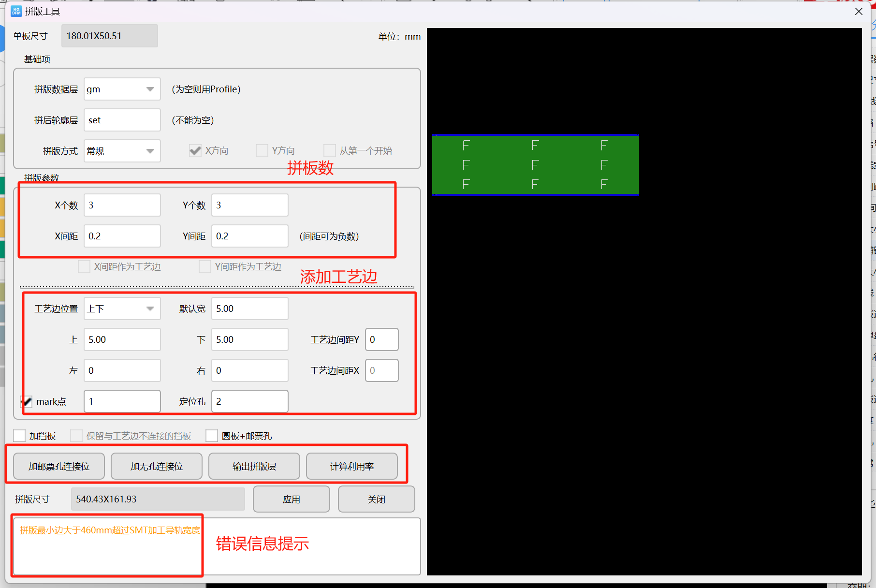Click the X个数 input field
The image size is (876, 588).
point(122,206)
